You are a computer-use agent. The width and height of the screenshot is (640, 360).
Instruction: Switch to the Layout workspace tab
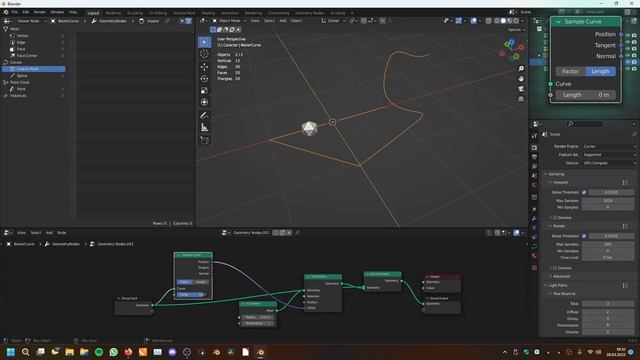tap(93, 13)
